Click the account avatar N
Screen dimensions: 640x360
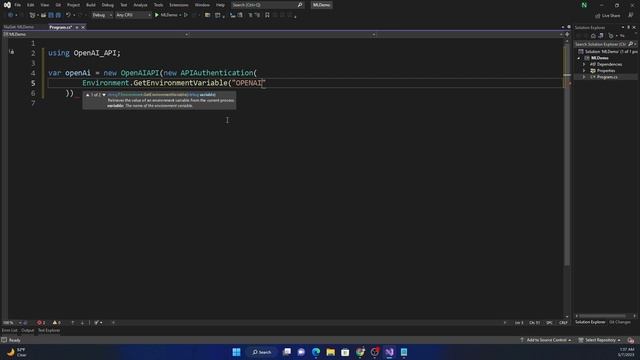[584, 5]
